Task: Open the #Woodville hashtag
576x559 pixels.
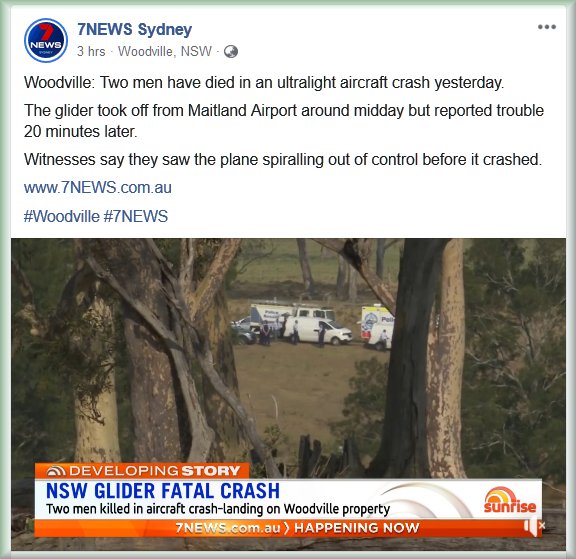Action: 62,216
